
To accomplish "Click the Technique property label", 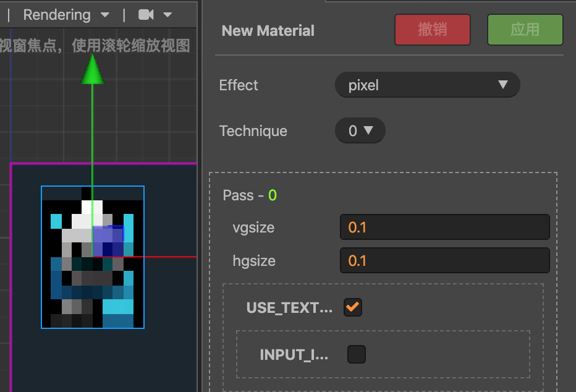I will pos(253,131).
